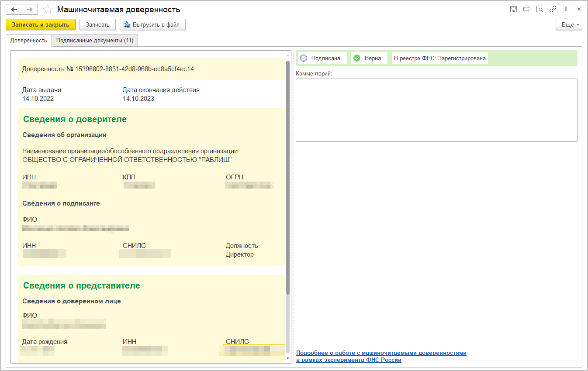Go back with the left arrow button
The width and height of the screenshot is (588, 371).
[14, 9]
